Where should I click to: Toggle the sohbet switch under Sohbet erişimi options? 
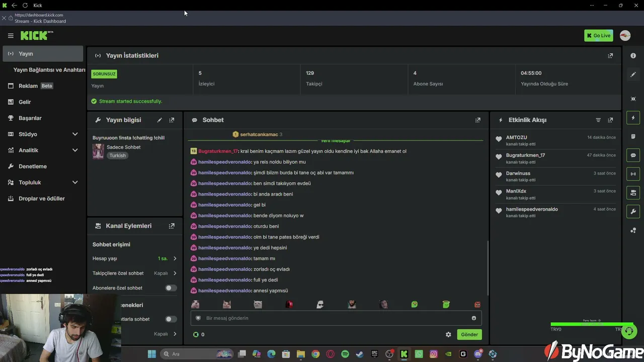171,319
